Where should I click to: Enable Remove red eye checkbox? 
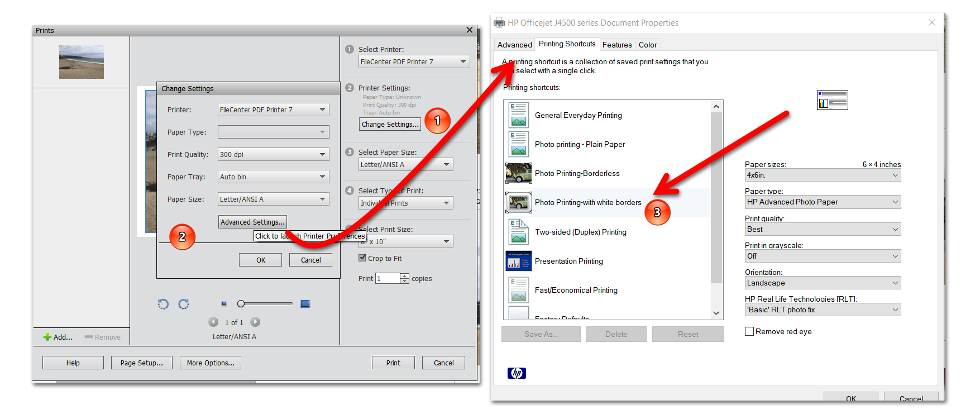tap(749, 331)
